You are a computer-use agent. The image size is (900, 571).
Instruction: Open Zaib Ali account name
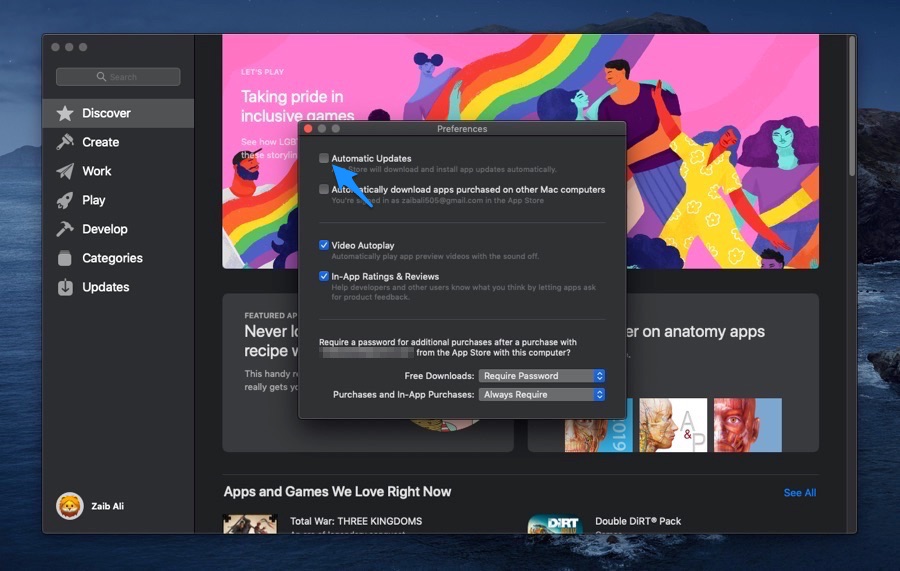click(x=107, y=506)
